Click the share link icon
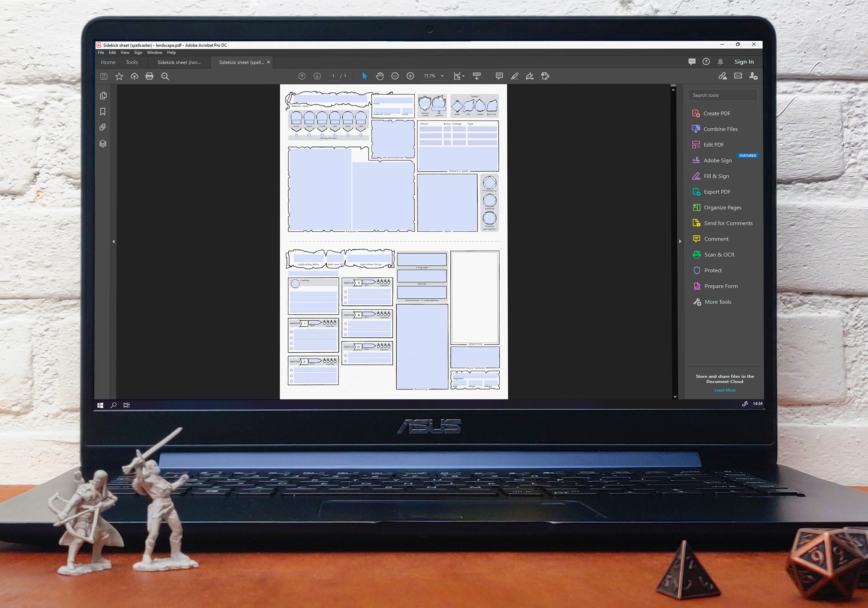The image size is (868, 608). pos(722,76)
